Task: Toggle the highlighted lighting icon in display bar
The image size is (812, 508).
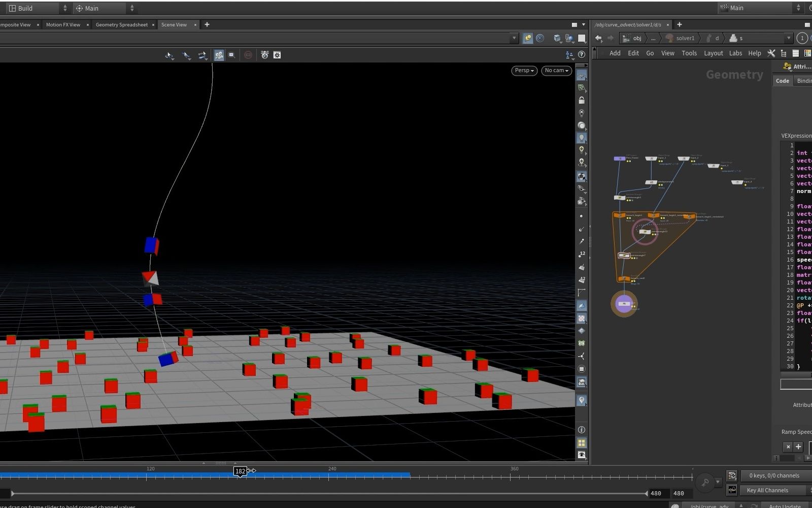Action: 582,138
